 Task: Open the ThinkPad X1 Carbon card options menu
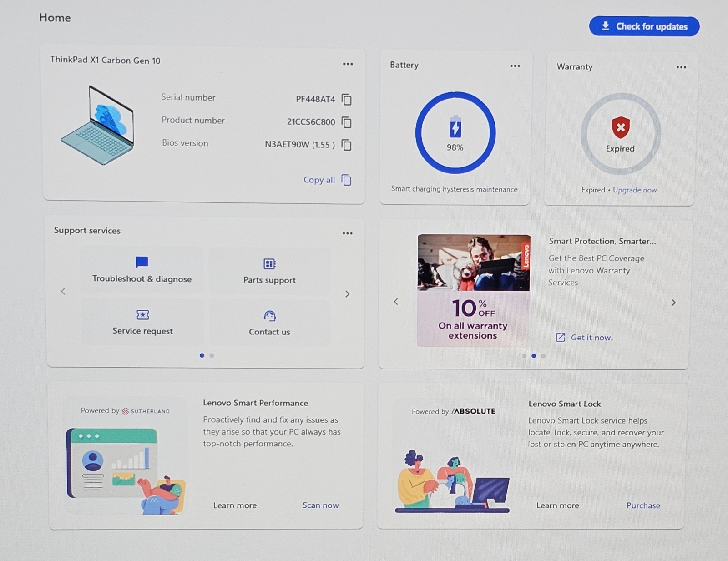click(348, 64)
